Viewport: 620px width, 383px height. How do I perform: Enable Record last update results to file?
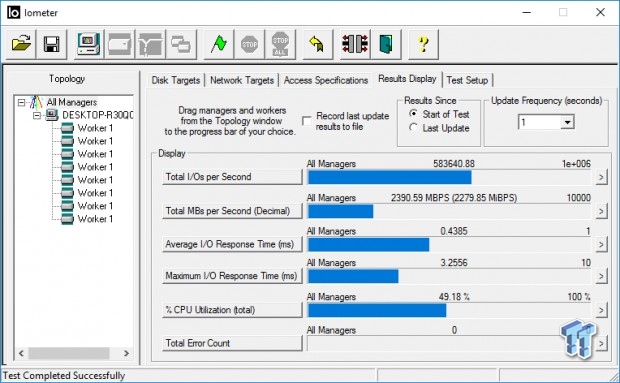click(x=307, y=121)
